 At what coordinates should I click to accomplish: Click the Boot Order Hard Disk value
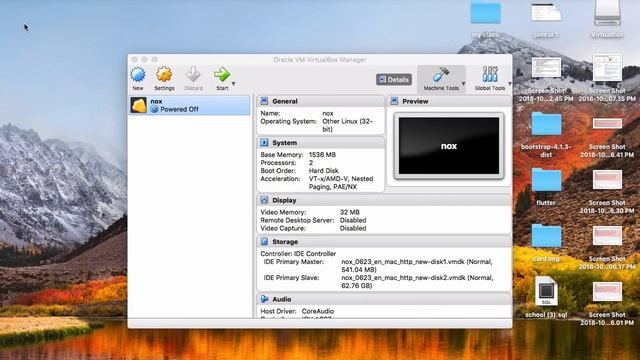(x=324, y=171)
